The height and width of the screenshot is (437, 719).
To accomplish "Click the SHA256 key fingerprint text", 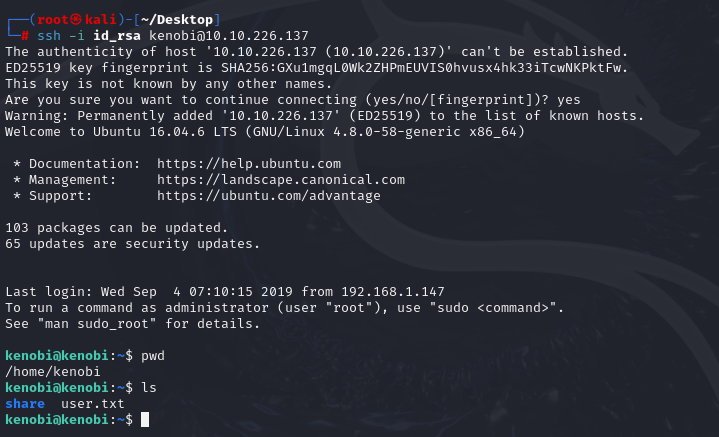I will [x=422, y=68].
